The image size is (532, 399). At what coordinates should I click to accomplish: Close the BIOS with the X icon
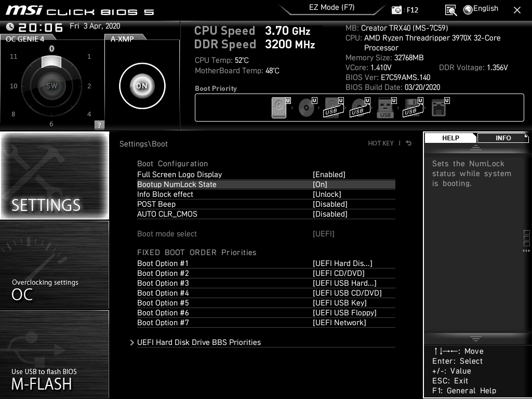(x=517, y=10)
